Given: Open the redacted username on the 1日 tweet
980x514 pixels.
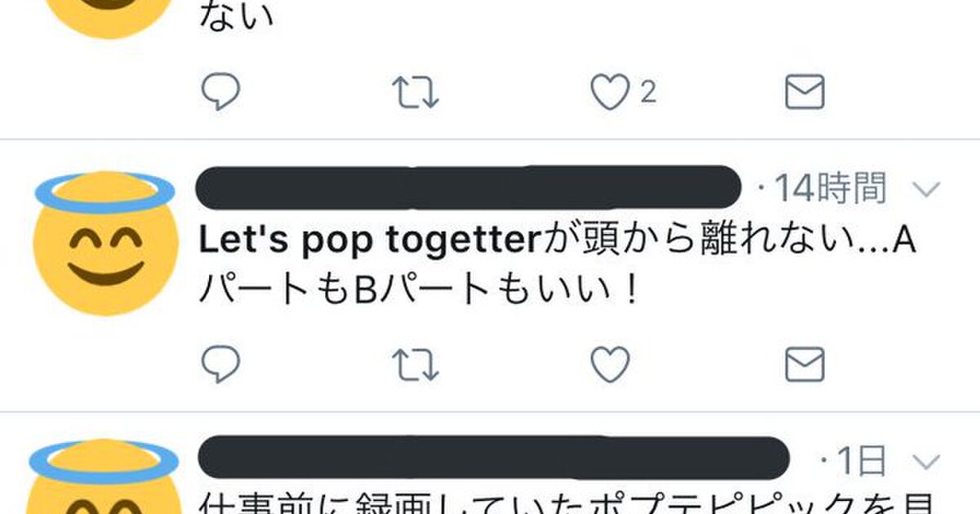Looking at the screenshot, I should coord(493,459).
